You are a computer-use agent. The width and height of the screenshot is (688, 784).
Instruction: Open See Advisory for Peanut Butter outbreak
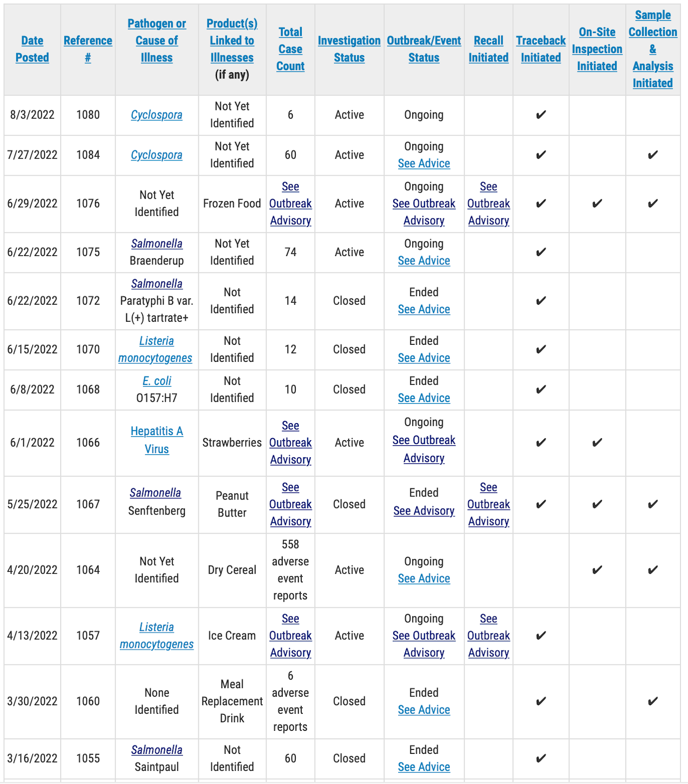pos(424,511)
